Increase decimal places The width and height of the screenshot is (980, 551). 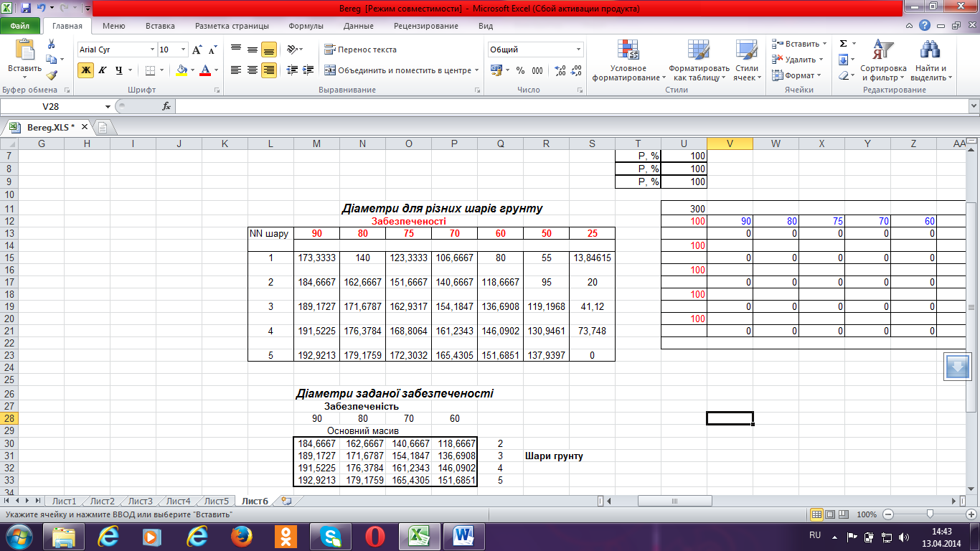(560, 70)
